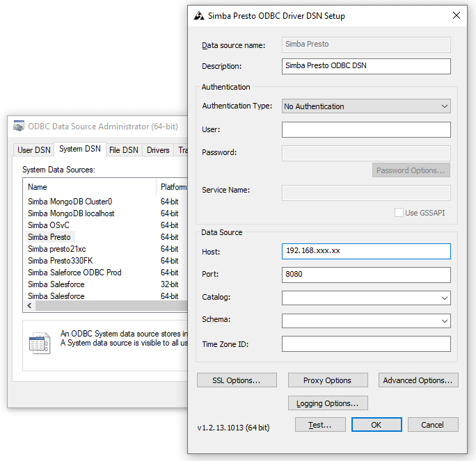Test the DSN connection
476x461 pixels.
coord(320,425)
